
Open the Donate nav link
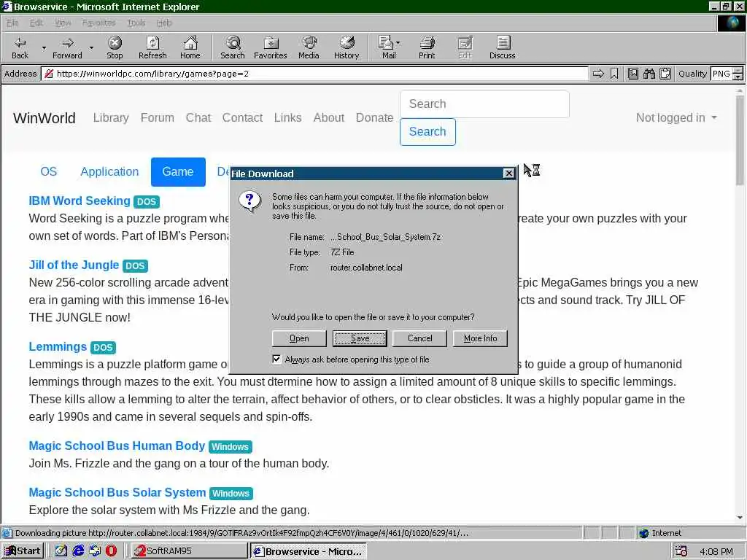pyautogui.click(x=374, y=117)
